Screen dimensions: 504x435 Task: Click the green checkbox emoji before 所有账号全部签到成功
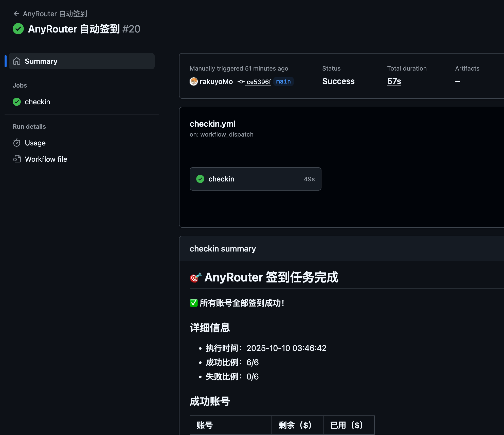(194, 303)
